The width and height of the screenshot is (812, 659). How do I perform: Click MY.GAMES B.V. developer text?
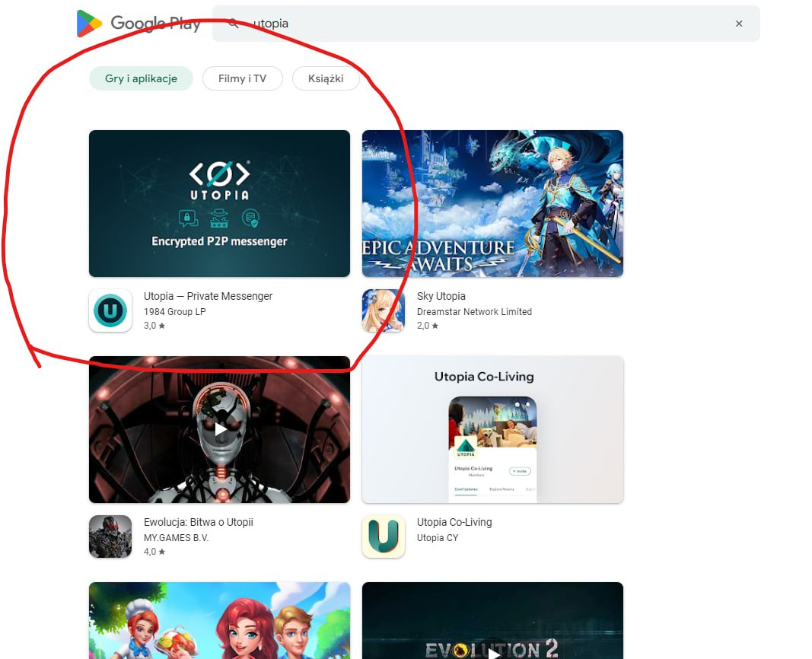coord(176,538)
